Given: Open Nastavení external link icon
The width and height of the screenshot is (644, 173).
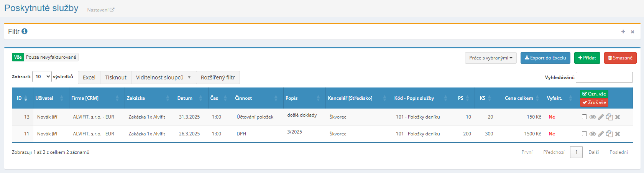Looking at the screenshot, I should point(112,10).
